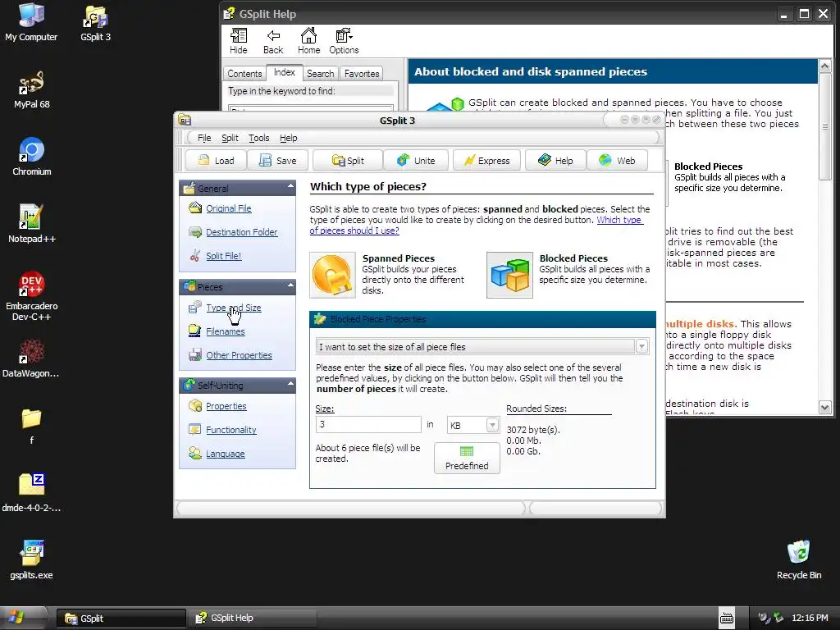Viewport: 840px width, 630px height.
Task: Click the Language icon in sidebar
Action: 195,453
